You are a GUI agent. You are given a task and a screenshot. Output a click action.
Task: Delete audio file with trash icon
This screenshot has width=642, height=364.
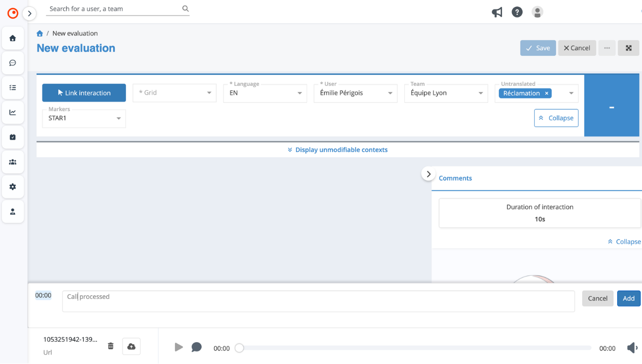[x=111, y=346]
